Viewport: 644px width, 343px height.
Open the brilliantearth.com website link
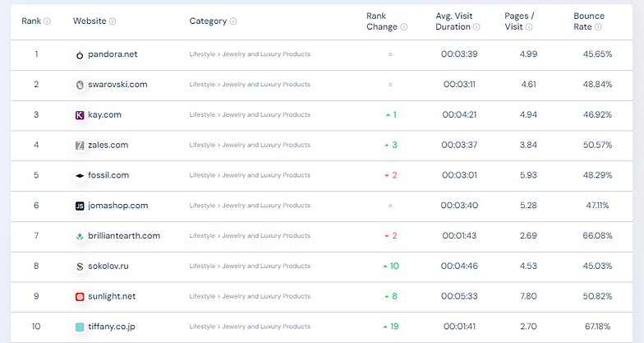pyautogui.click(x=124, y=235)
